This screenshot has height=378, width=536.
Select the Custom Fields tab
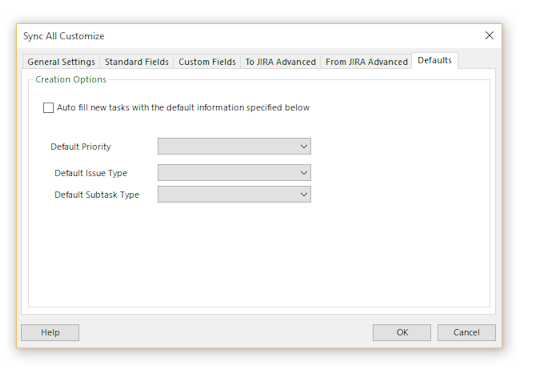[x=207, y=62]
